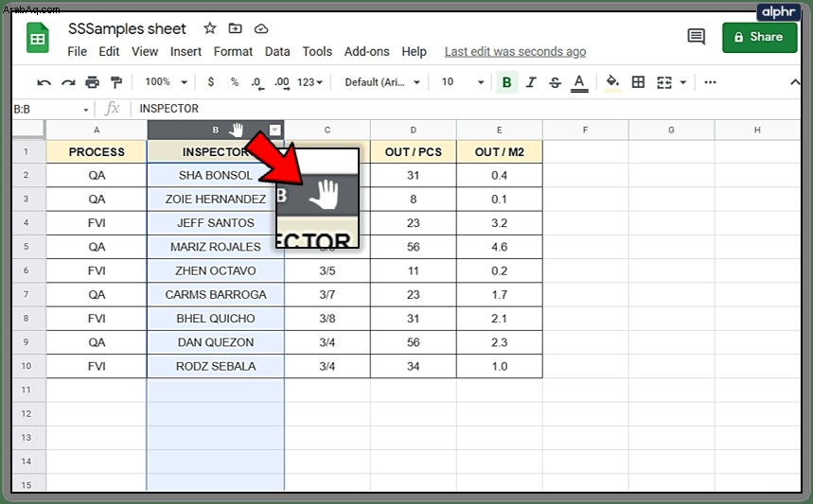Star the SSSamples sheet document
This screenshot has width=813, height=504.
pyautogui.click(x=209, y=28)
